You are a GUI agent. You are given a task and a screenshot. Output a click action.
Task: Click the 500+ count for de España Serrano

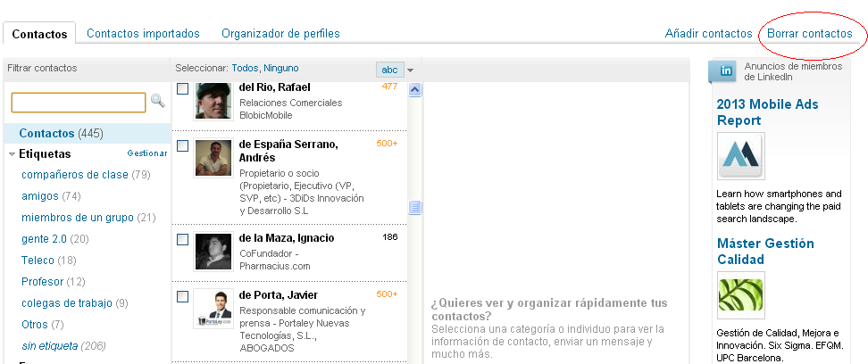click(387, 144)
